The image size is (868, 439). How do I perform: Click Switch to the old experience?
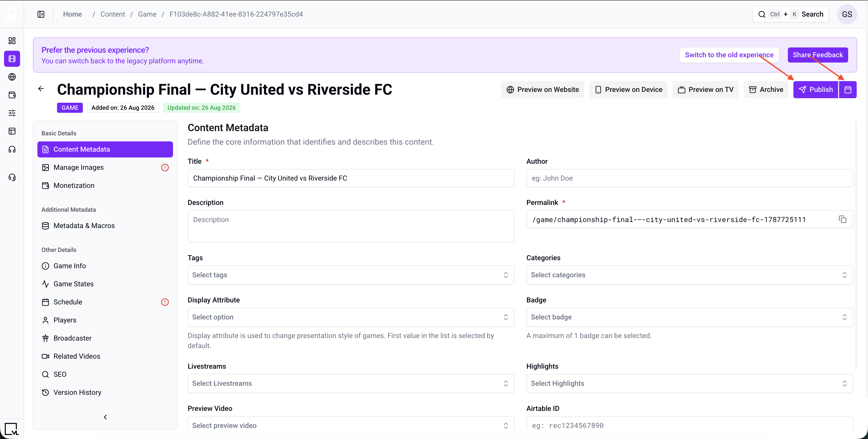[x=729, y=55]
